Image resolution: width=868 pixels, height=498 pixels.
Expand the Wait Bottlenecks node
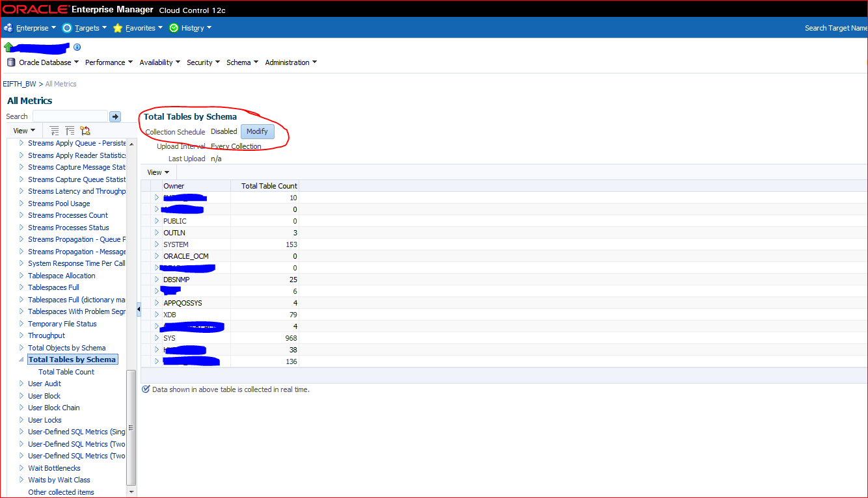[x=21, y=468]
